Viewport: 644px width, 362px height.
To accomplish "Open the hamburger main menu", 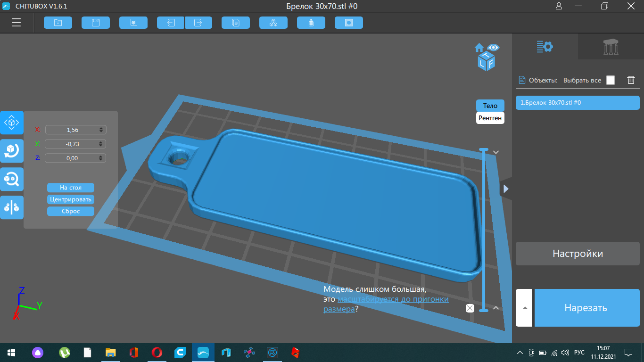I will pyautogui.click(x=17, y=23).
